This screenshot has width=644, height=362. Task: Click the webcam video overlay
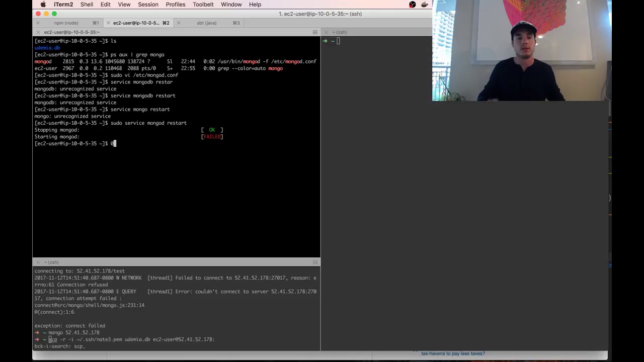[522, 50]
